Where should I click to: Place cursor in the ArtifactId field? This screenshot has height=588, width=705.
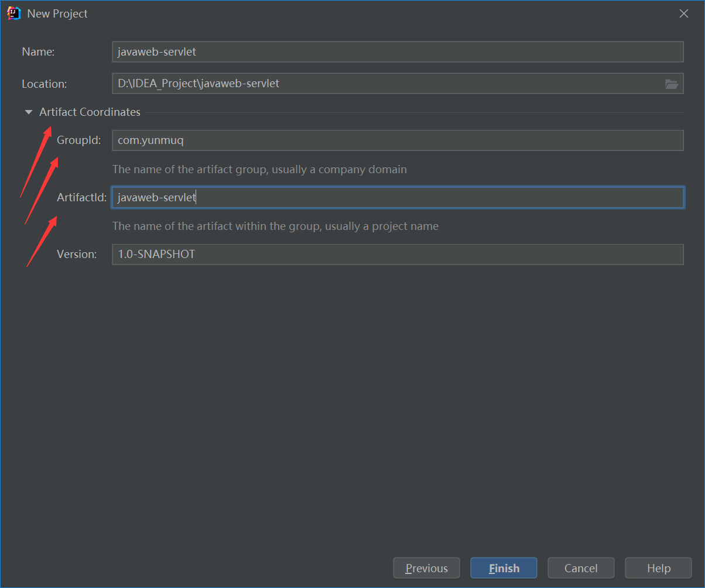(x=397, y=198)
